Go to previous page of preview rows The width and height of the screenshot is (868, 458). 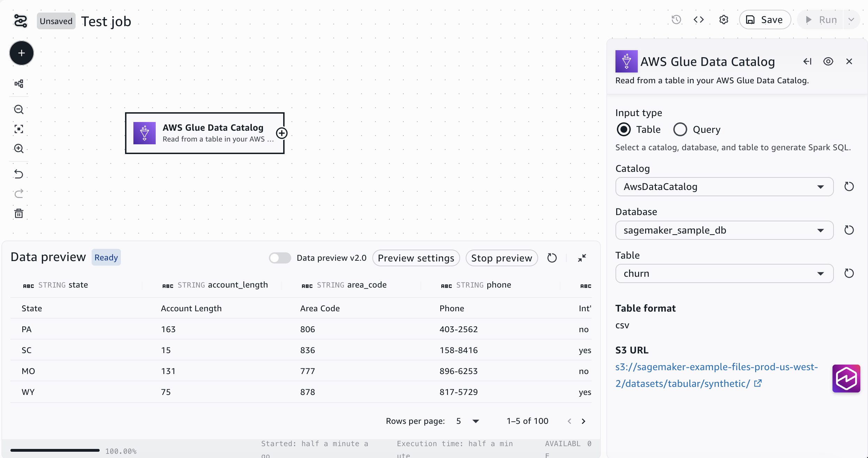point(569,421)
